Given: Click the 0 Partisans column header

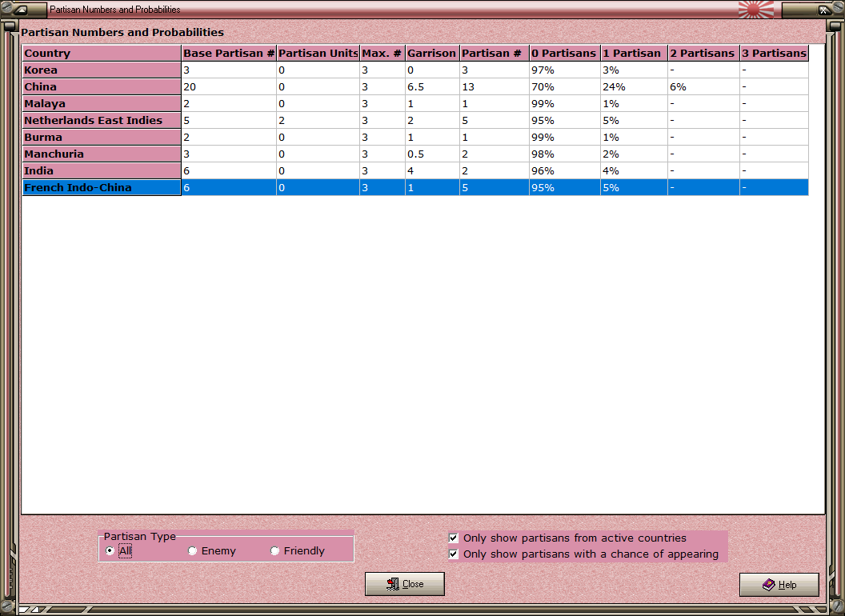Looking at the screenshot, I should coord(565,53).
